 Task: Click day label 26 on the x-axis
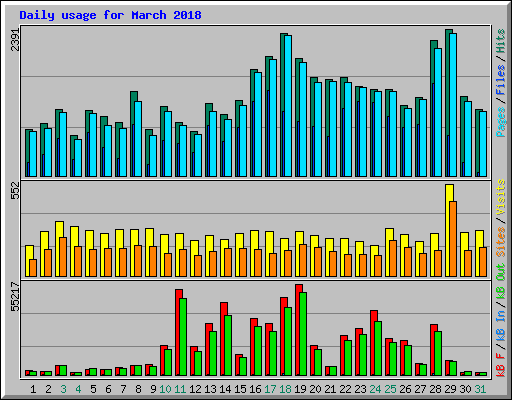click(x=405, y=389)
